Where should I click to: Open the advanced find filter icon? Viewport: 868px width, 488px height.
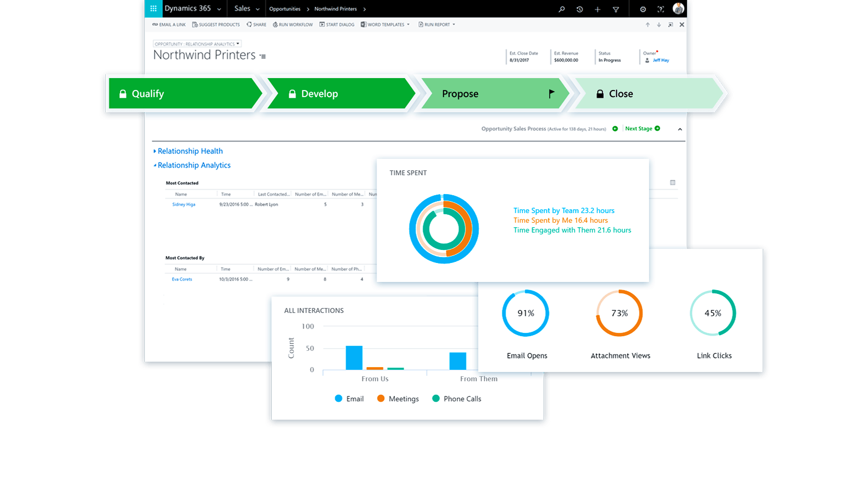(x=616, y=9)
